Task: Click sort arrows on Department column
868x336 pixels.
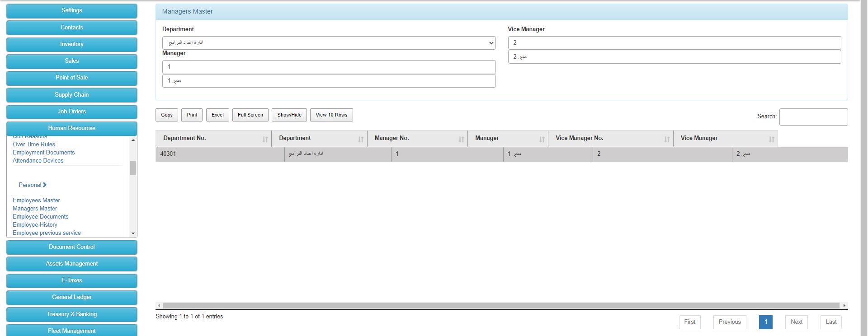Action: pos(361,139)
